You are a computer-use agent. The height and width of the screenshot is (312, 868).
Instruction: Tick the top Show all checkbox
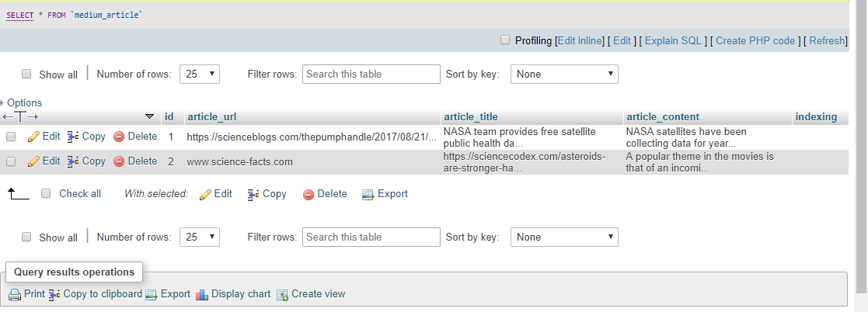coord(26,74)
